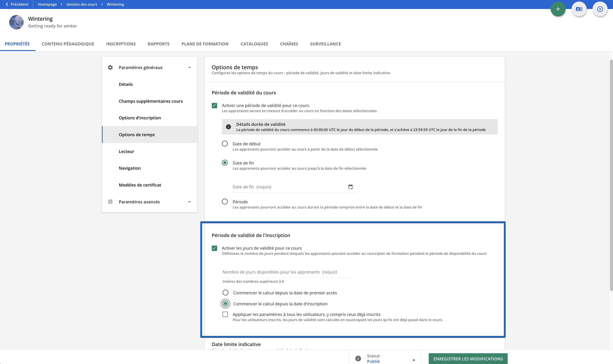
Task: Check Appliquer les paramètres à tous utilisateurs
Action: (x=225, y=314)
